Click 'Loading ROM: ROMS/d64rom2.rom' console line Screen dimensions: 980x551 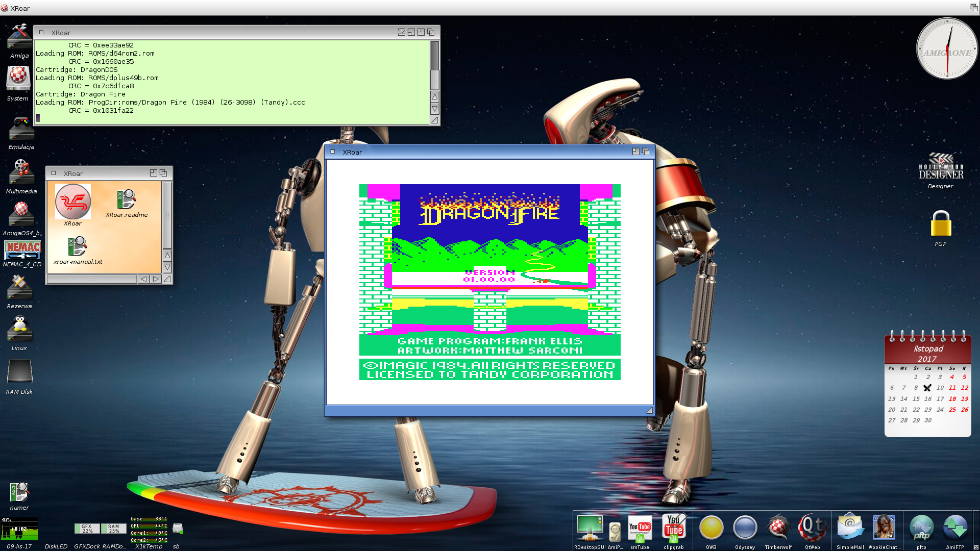pos(95,53)
